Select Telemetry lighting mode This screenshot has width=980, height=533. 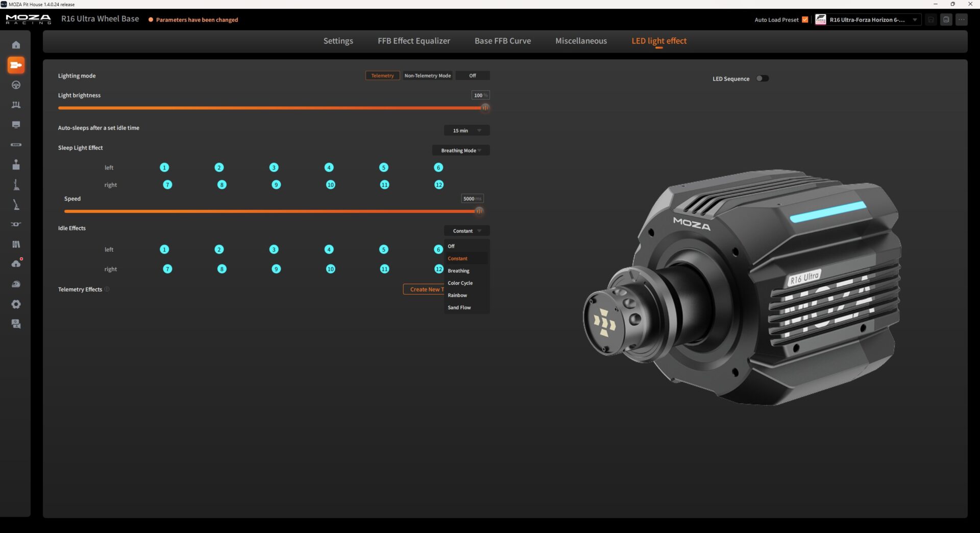382,76
